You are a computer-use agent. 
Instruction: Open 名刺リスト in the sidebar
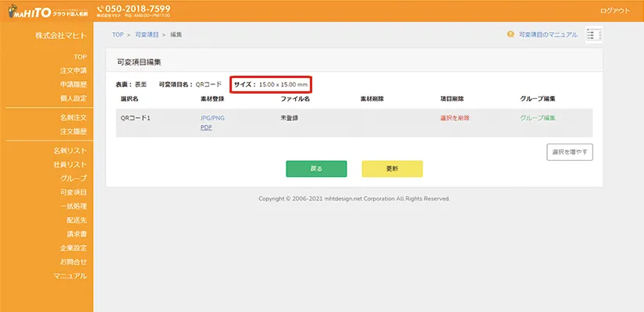tap(69, 151)
